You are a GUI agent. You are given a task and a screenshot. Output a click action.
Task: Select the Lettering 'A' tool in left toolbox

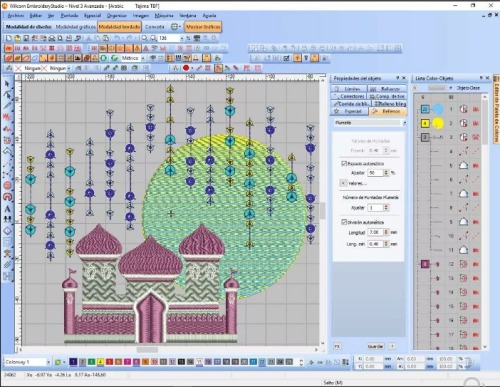[x=7, y=209]
